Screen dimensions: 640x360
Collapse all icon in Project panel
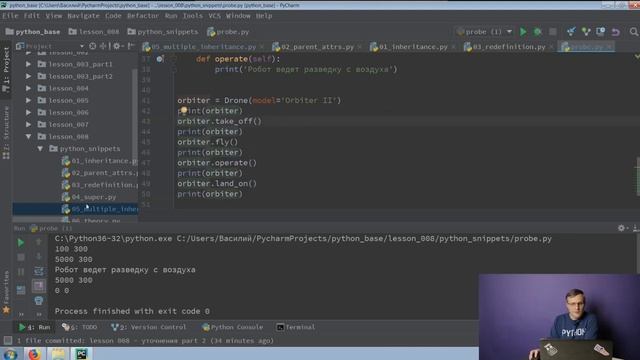(104, 46)
